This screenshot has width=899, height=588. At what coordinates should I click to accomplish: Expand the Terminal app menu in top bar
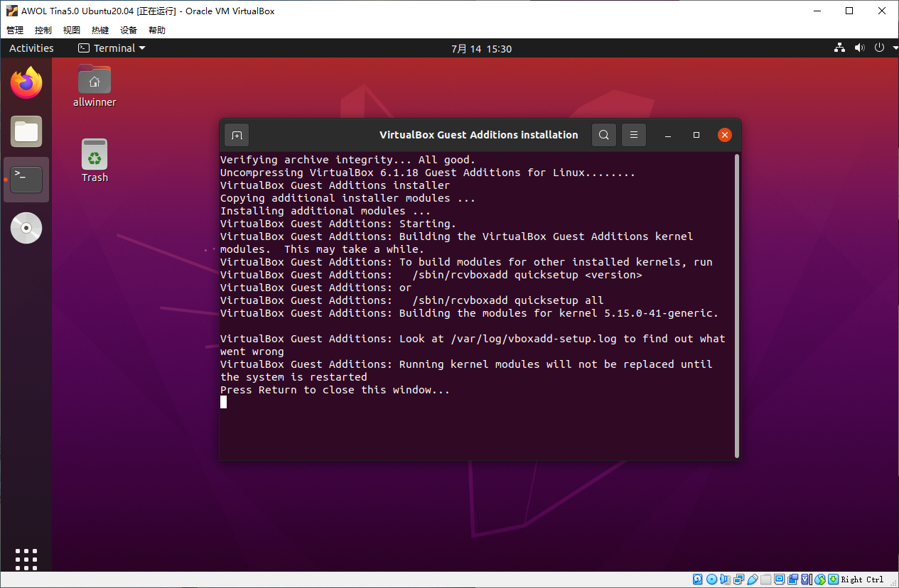point(112,48)
